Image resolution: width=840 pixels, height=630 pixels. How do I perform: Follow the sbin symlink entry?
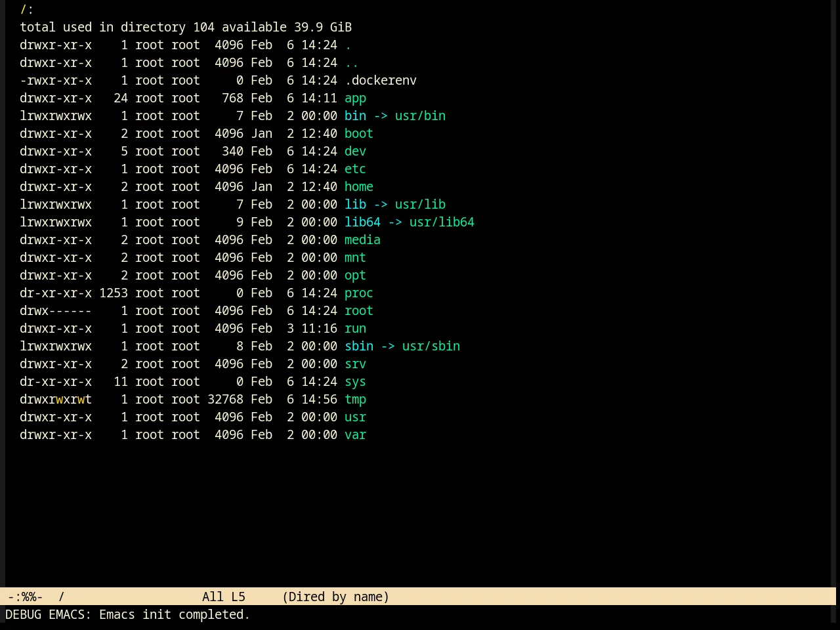pyautogui.click(x=359, y=346)
